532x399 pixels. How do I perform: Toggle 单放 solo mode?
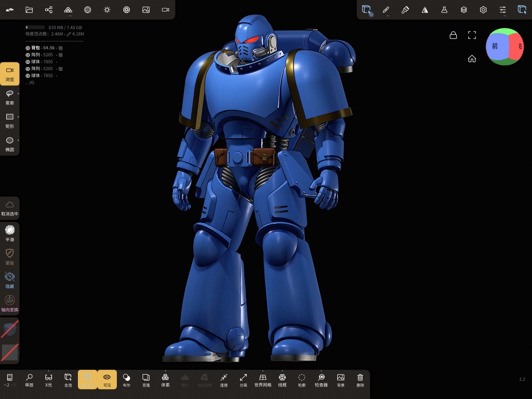click(x=29, y=380)
